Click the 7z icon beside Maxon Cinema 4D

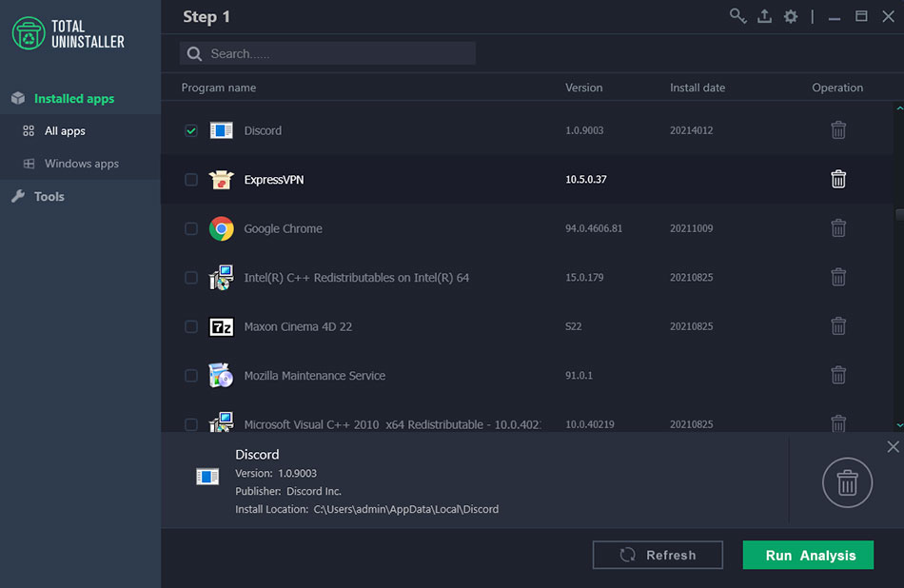point(222,327)
